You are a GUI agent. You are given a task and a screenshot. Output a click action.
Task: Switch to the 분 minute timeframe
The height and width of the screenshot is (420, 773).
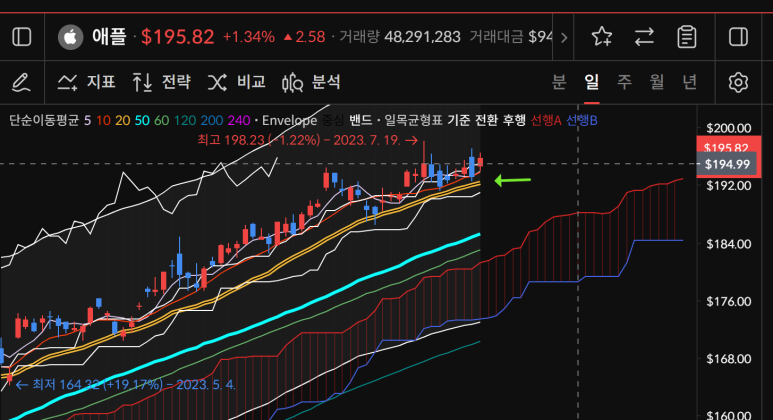559,82
